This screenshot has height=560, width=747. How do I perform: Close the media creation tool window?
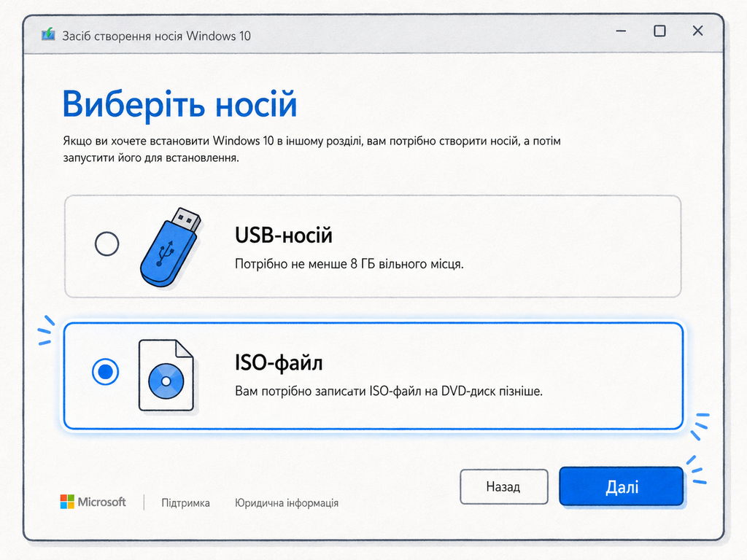pyautogui.click(x=697, y=31)
